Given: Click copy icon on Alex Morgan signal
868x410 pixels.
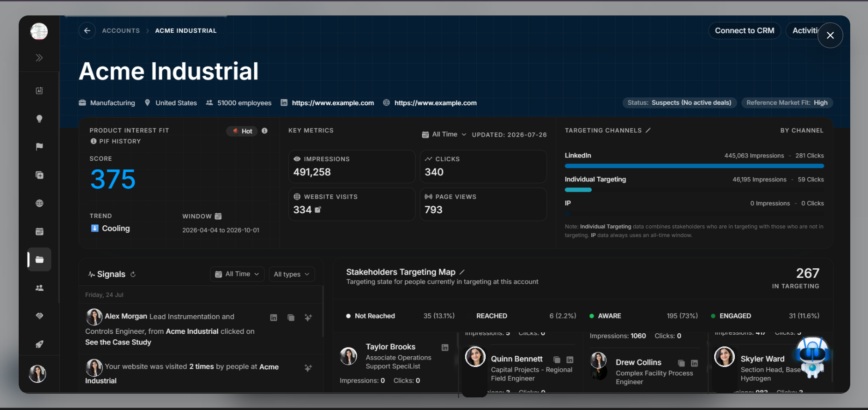Looking at the screenshot, I should 291,318.
